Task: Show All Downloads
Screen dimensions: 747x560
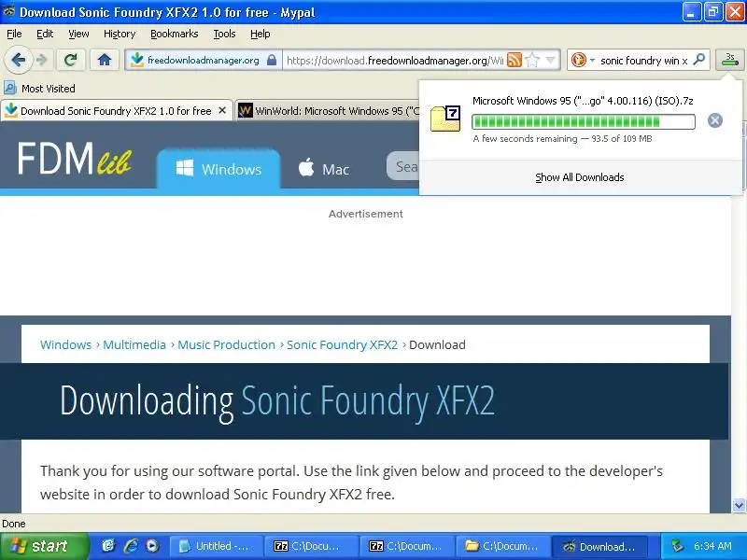Action: coord(580,177)
